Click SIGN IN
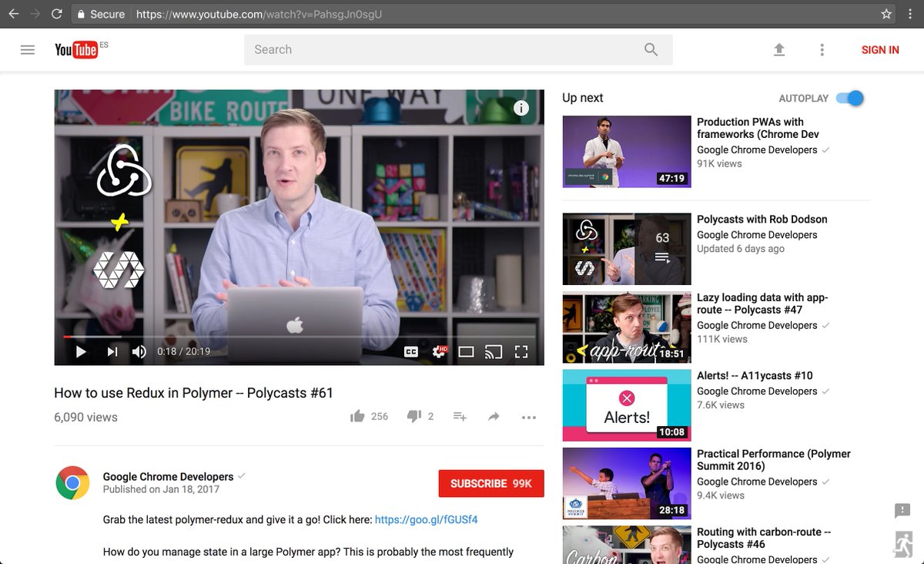 (x=880, y=50)
